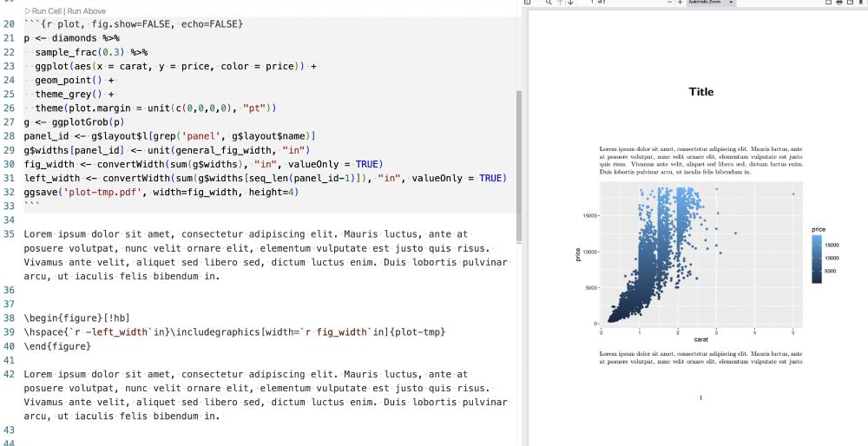Click the 'price' legend title in the plot

pos(819,229)
